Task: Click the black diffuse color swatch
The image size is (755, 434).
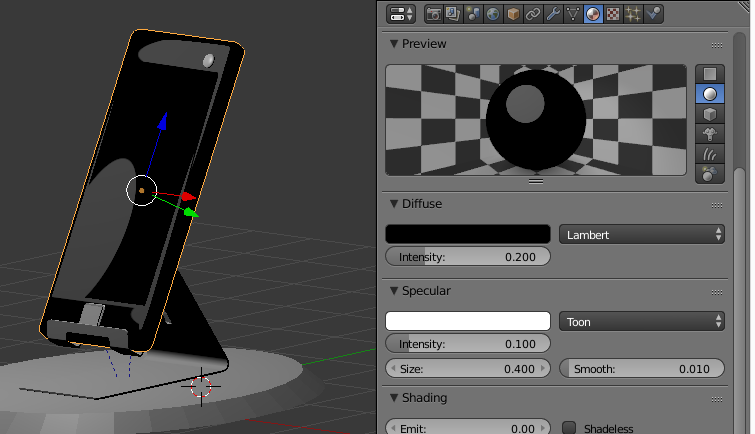Action: pyautogui.click(x=468, y=234)
